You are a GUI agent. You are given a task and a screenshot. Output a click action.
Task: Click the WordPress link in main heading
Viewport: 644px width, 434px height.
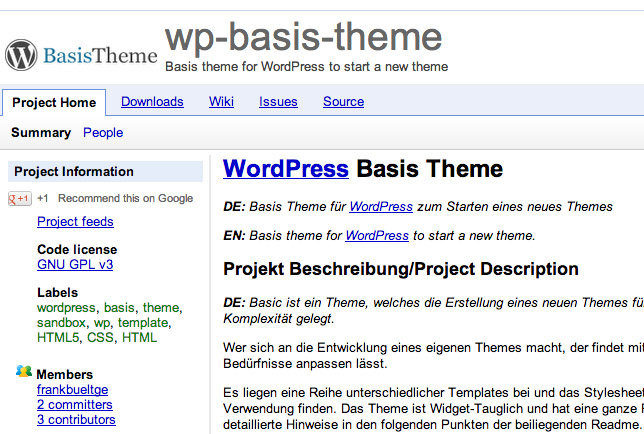(286, 169)
